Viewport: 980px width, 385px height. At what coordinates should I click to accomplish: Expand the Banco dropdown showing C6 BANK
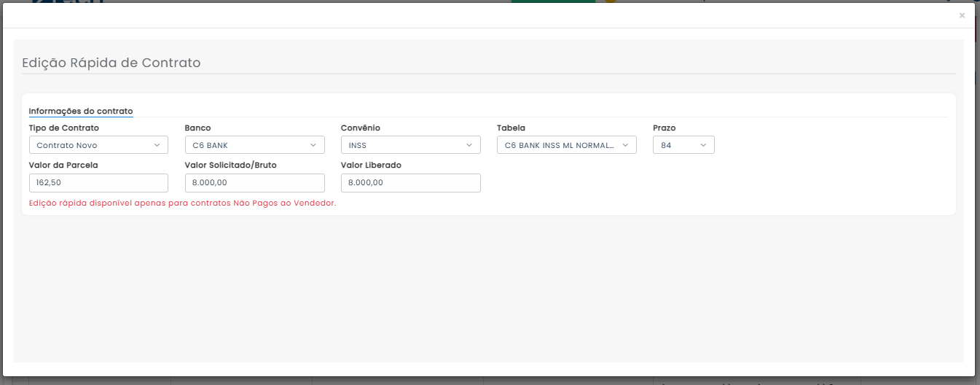[x=254, y=145]
